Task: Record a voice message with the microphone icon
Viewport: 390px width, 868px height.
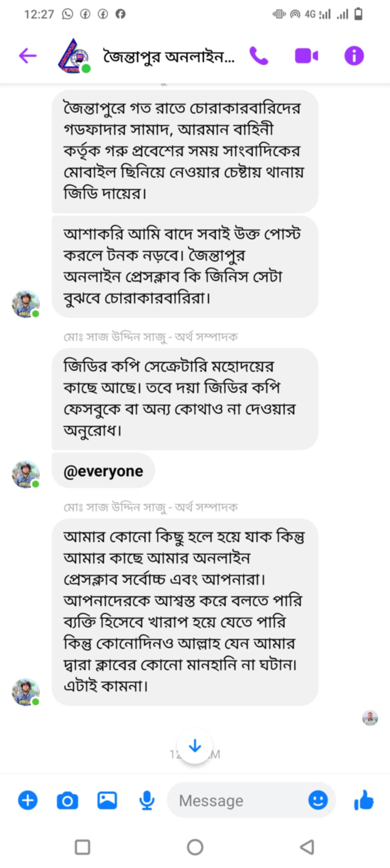Action: [x=147, y=800]
